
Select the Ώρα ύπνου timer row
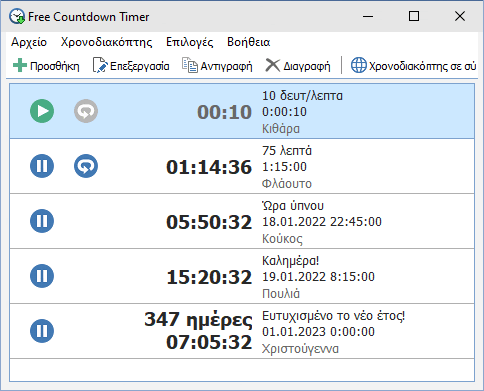click(242, 221)
